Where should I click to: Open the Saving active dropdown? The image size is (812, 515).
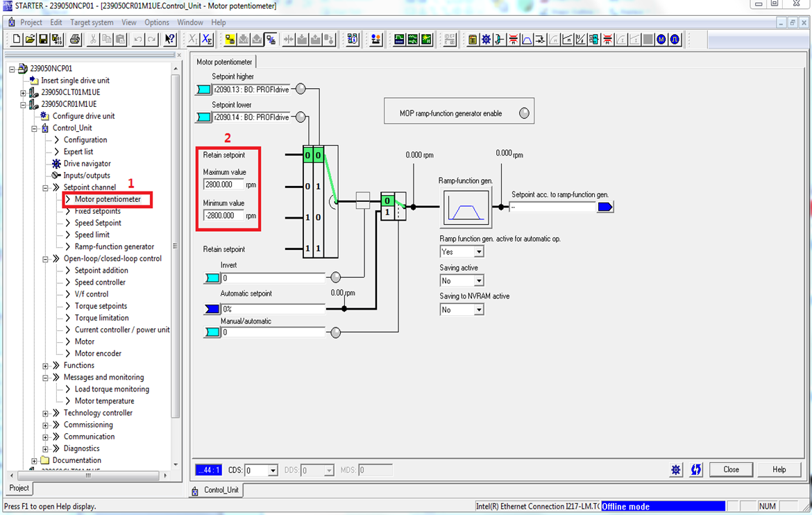(x=479, y=281)
